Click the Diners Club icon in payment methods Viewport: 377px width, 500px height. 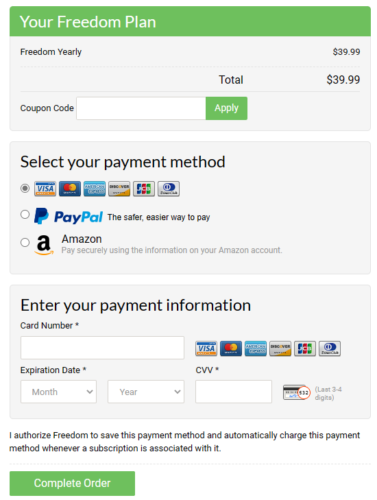click(168, 189)
